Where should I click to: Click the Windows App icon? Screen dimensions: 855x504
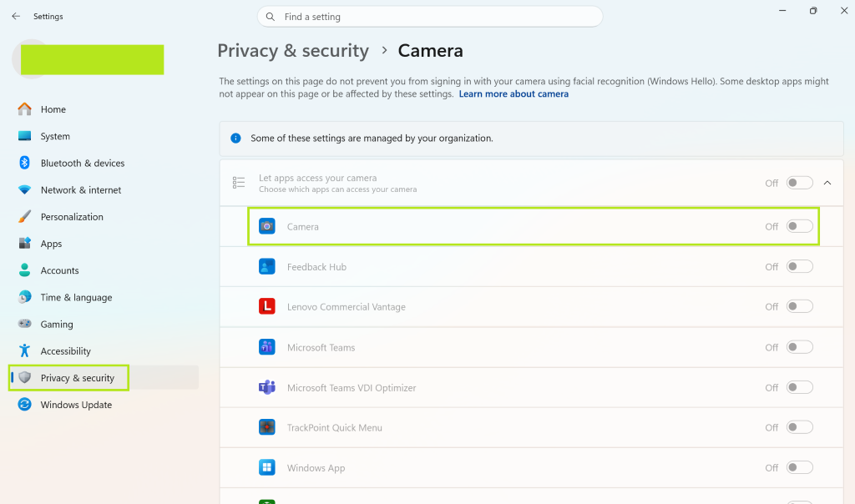tap(266, 467)
